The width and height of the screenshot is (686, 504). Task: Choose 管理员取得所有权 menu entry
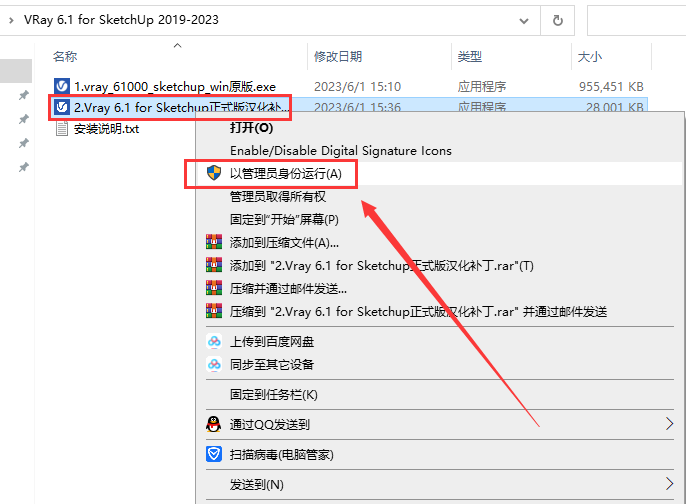[278, 196]
